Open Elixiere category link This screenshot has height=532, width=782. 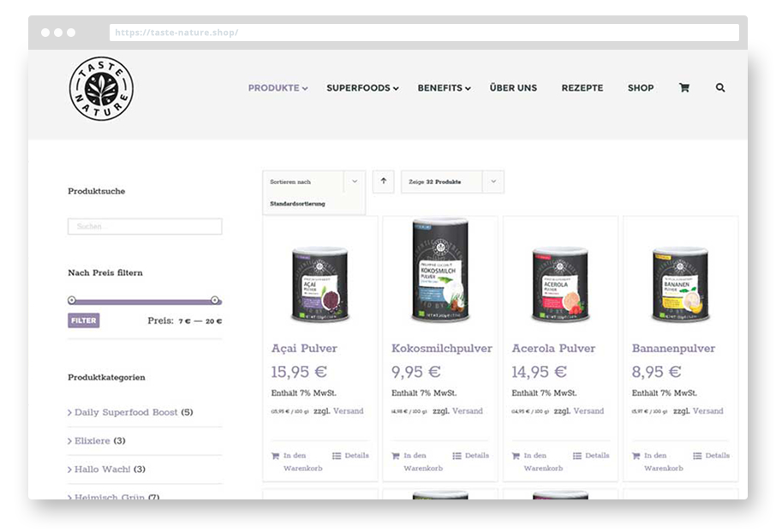pyautogui.click(x=93, y=440)
